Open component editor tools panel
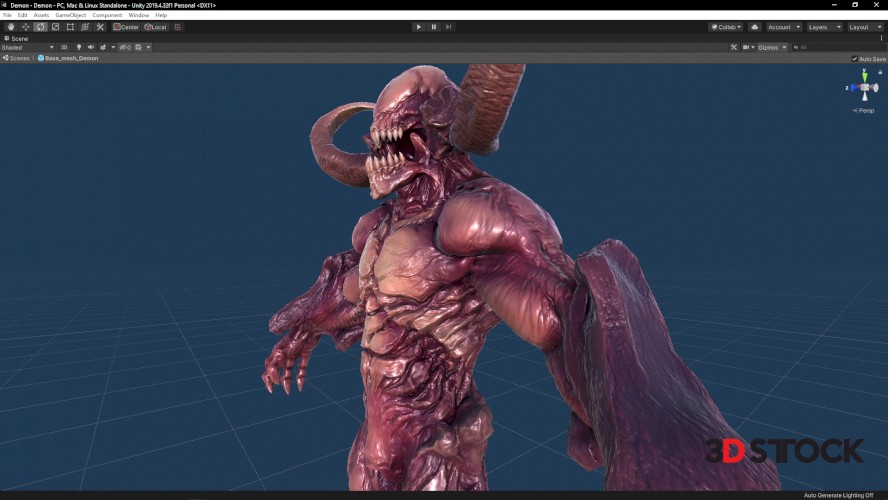The image size is (888, 500). [733, 48]
